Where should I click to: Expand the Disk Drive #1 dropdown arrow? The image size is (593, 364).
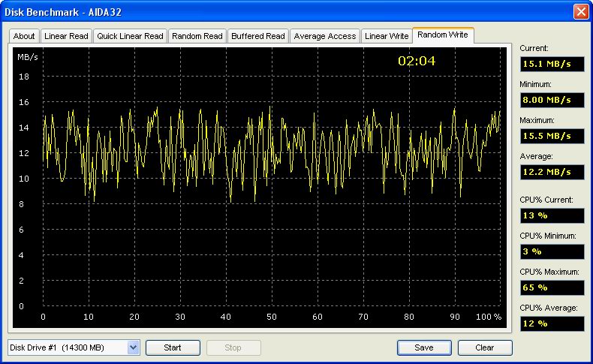(x=133, y=347)
